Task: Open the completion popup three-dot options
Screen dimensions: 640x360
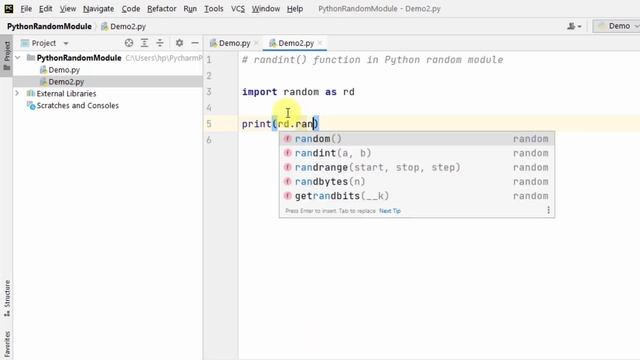Action: coord(548,210)
